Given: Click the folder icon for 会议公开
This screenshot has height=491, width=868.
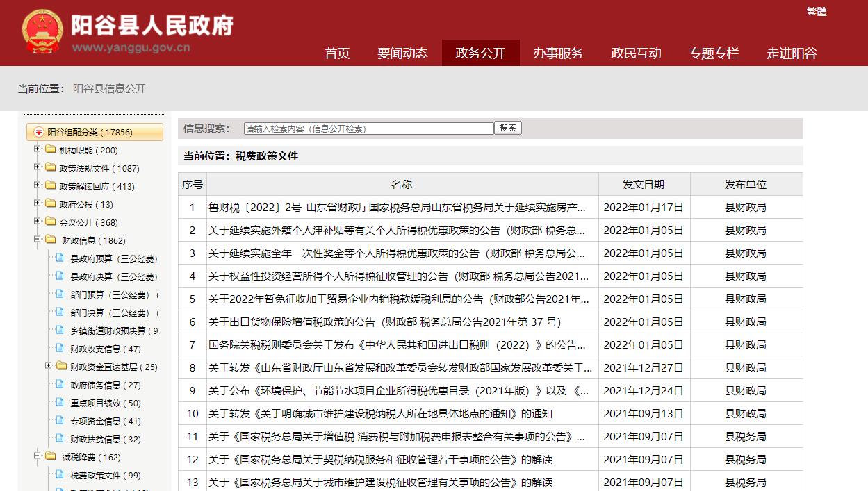Looking at the screenshot, I should [50, 222].
